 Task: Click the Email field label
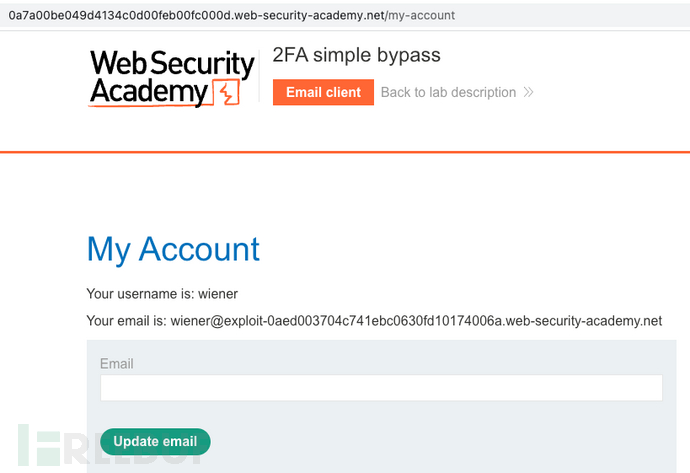point(117,363)
